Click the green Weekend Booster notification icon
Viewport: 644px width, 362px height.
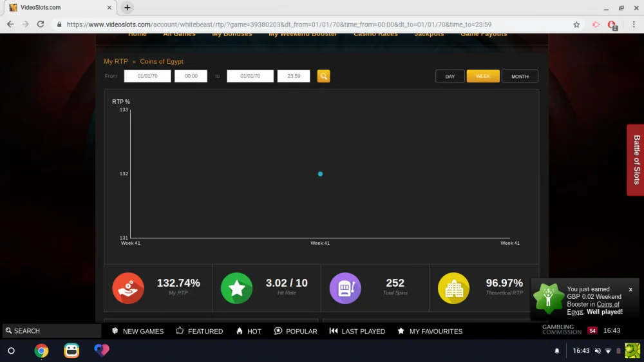coord(548,299)
